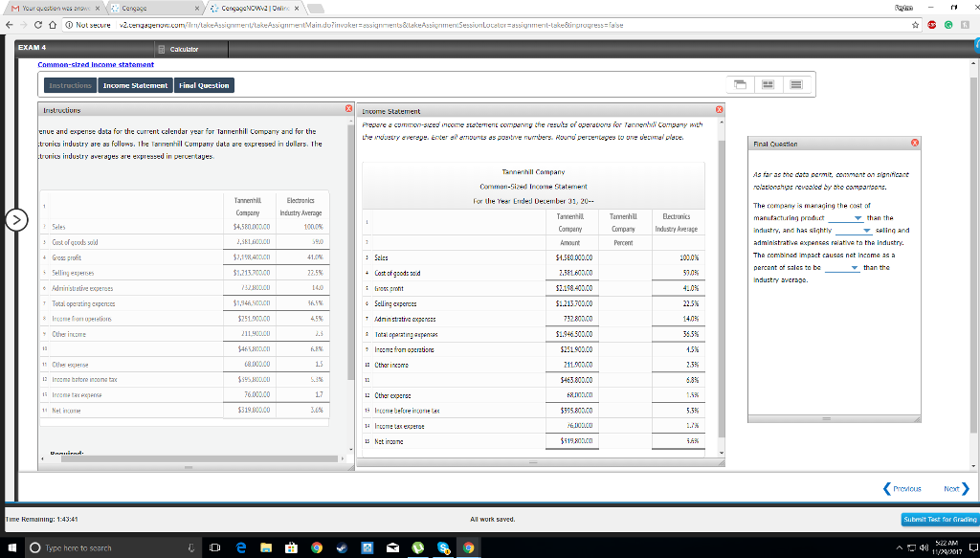Select the split-pane layout icon
This screenshot has width=980, height=558.
point(767,85)
